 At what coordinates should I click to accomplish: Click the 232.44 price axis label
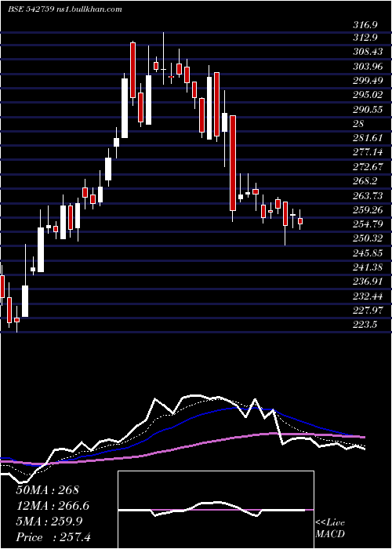click(368, 296)
